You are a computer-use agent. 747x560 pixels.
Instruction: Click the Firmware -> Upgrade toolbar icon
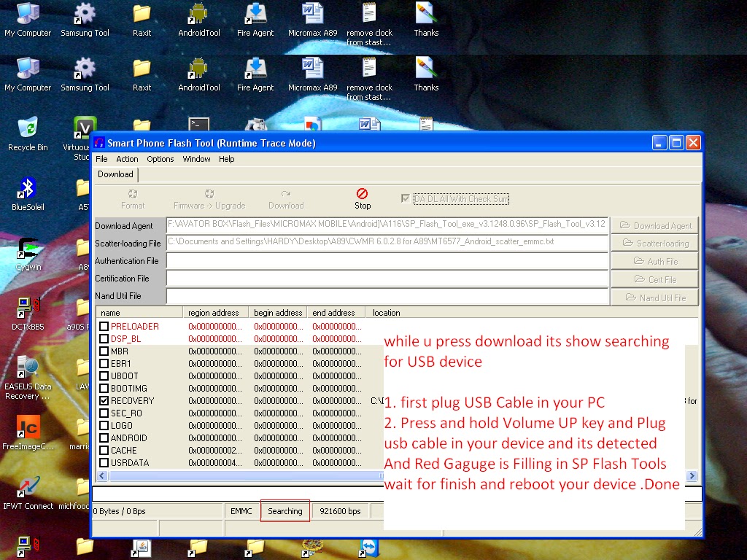click(209, 193)
